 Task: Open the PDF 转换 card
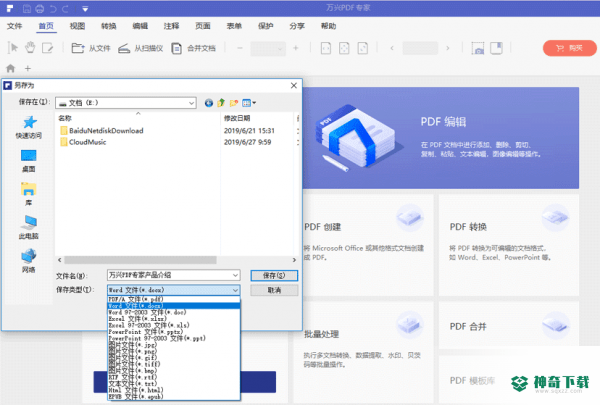pos(509,245)
